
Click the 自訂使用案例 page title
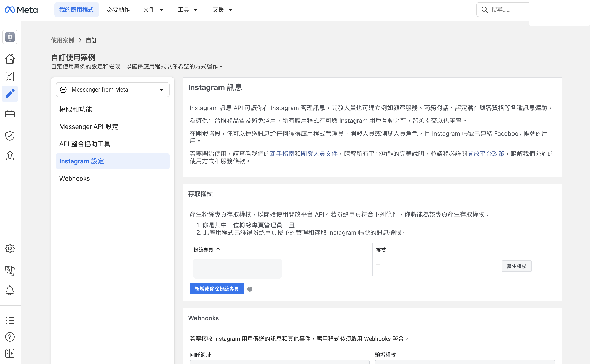tap(73, 57)
